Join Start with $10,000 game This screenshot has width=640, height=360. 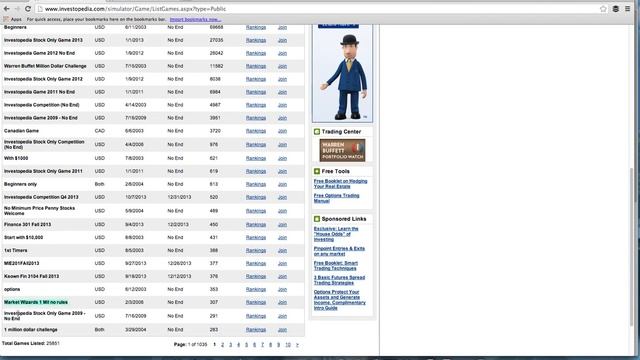[x=282, y=238]
